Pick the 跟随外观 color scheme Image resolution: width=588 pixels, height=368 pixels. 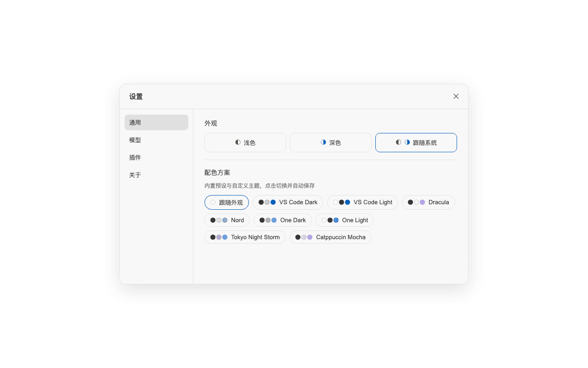226,202
